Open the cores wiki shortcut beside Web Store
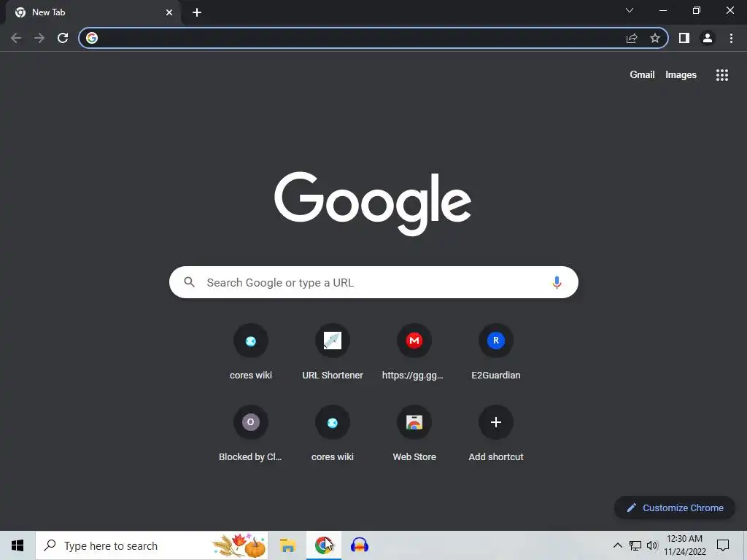 [x=333, y=434]
